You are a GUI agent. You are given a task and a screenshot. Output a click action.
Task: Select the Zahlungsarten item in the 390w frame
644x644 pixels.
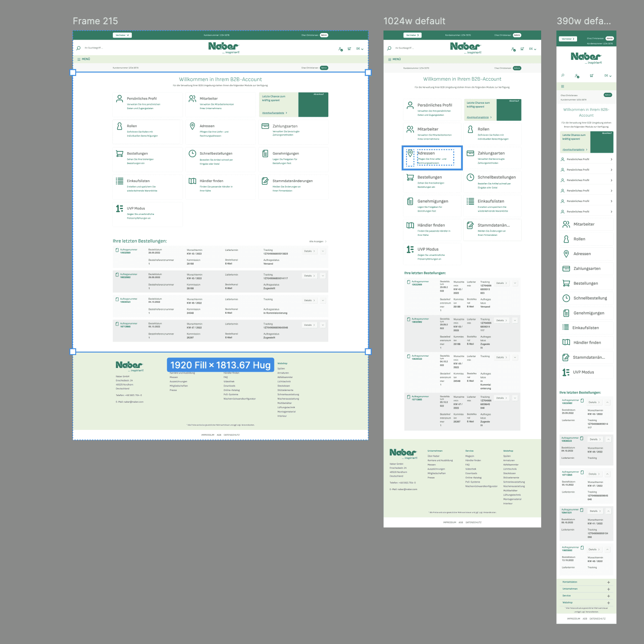(586, 268)
